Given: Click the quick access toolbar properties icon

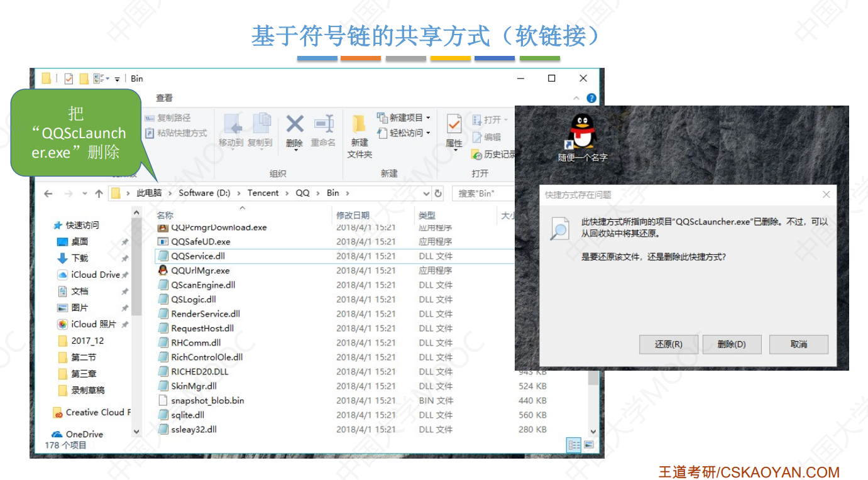Looking at the screenshot, I should click(x=69, y=79).
